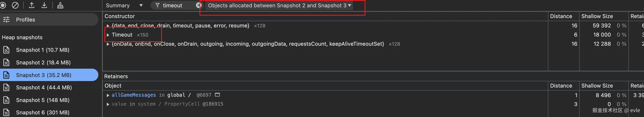Click the reveal in window icon beside allGameMessages
This screenshot has width=644, height=117.
click(x=217, y=95)
